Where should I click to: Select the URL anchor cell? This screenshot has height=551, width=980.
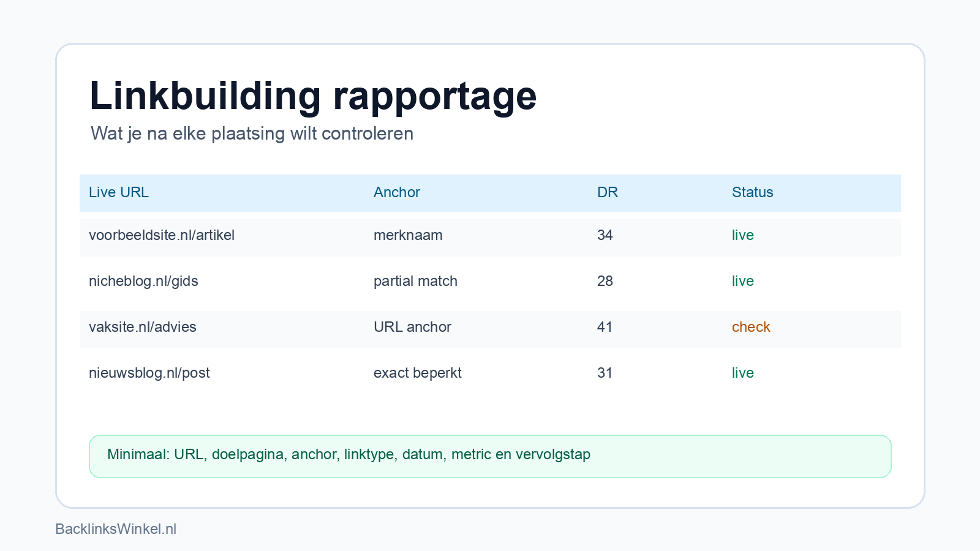[412, 327]
